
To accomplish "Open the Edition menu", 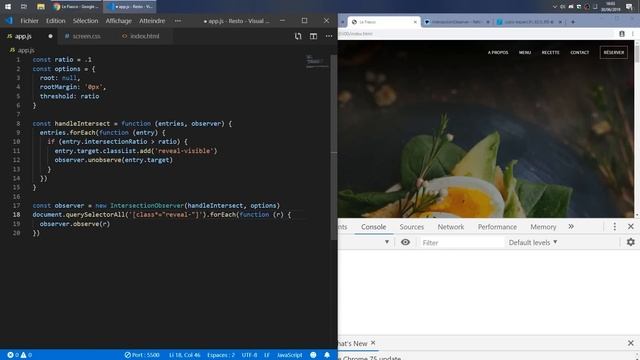I will point(56,21).
